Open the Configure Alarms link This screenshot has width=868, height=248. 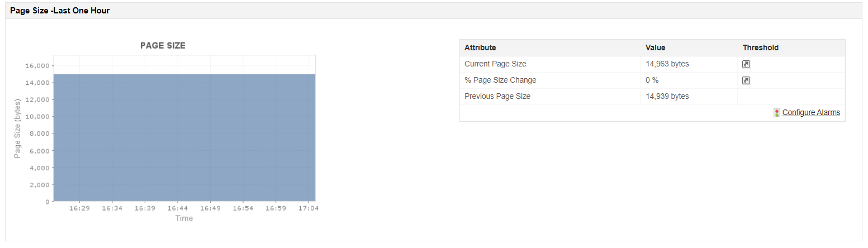pyautogui.click(x=811, y=112)
